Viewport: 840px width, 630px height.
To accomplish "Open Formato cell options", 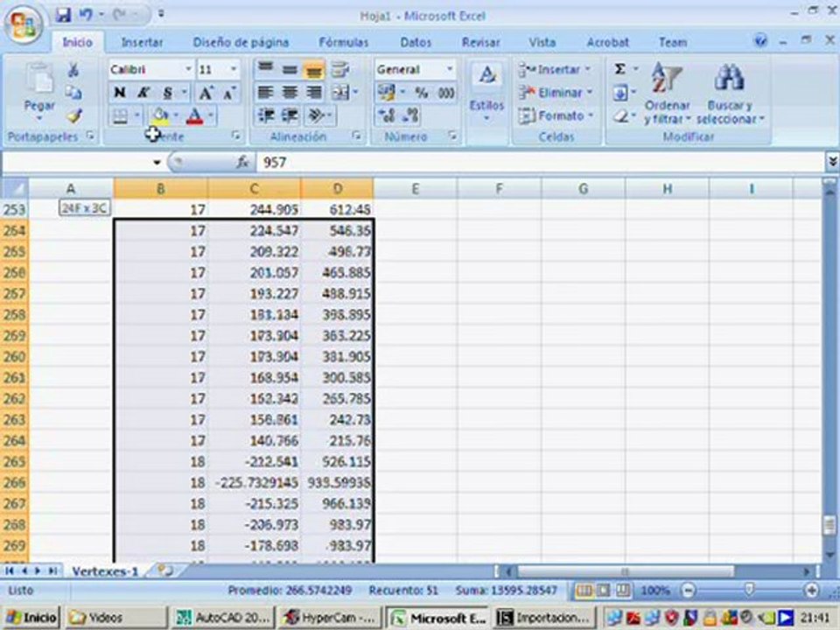I will 556,115.
